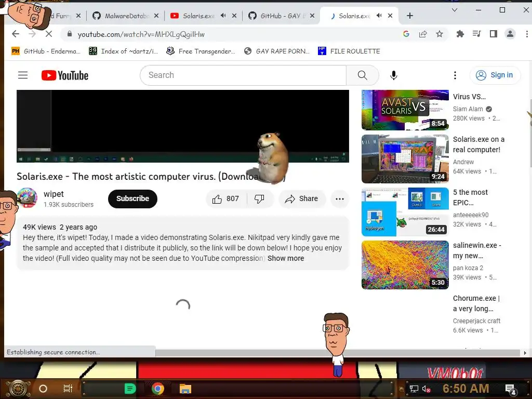This screenshot has height=399, width=532.
Task: Search with voice microphone
Action: (x=394, y=75)
